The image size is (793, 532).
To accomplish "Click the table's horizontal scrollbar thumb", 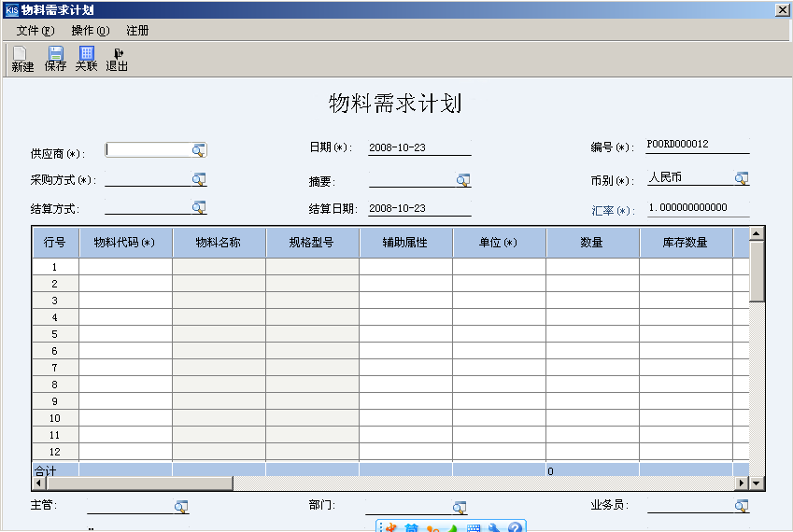I will [x=140, y=483].
